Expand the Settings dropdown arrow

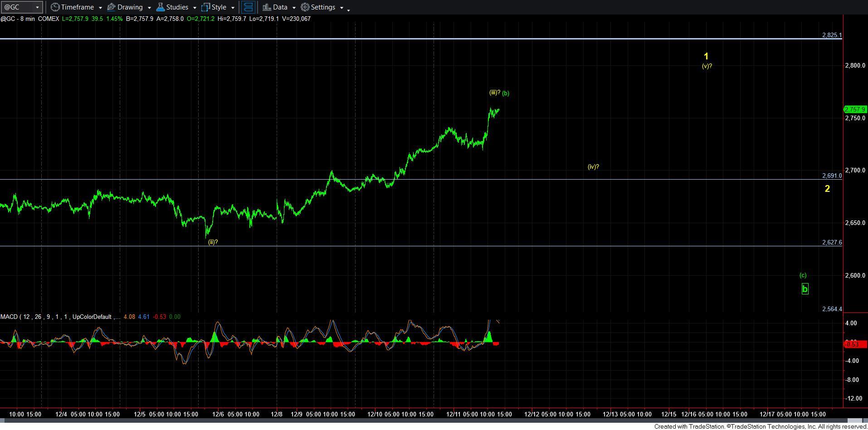click(341, 8)
